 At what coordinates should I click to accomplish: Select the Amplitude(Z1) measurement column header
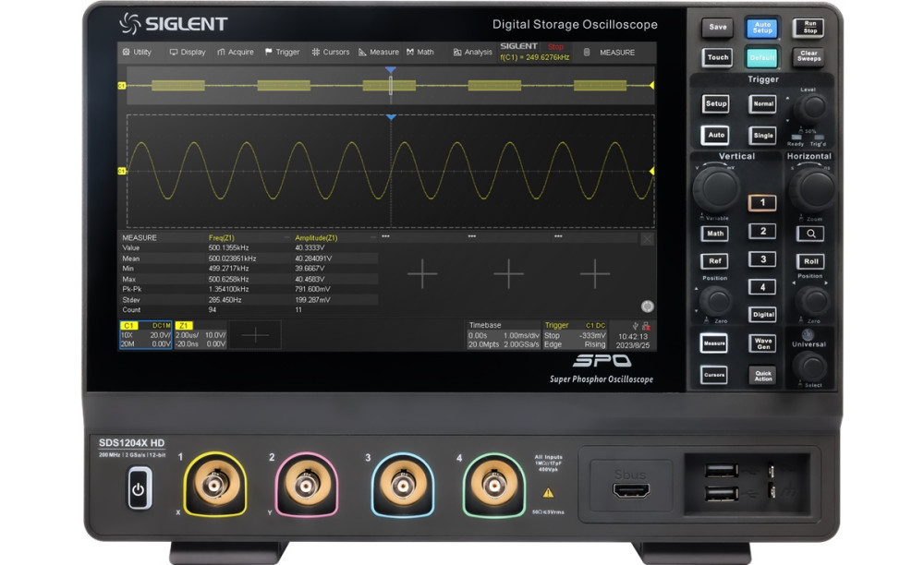(x=316, y=238)
